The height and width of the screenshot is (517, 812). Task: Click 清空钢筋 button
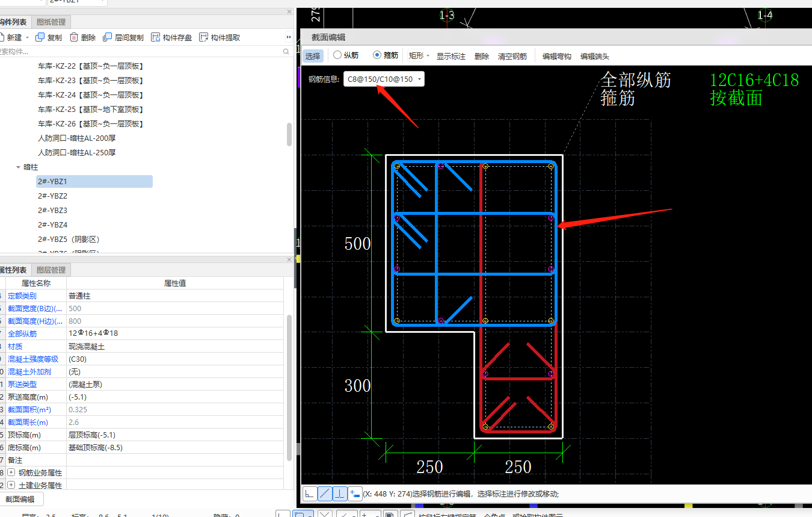pyautogui.click(x=512, y=56)
